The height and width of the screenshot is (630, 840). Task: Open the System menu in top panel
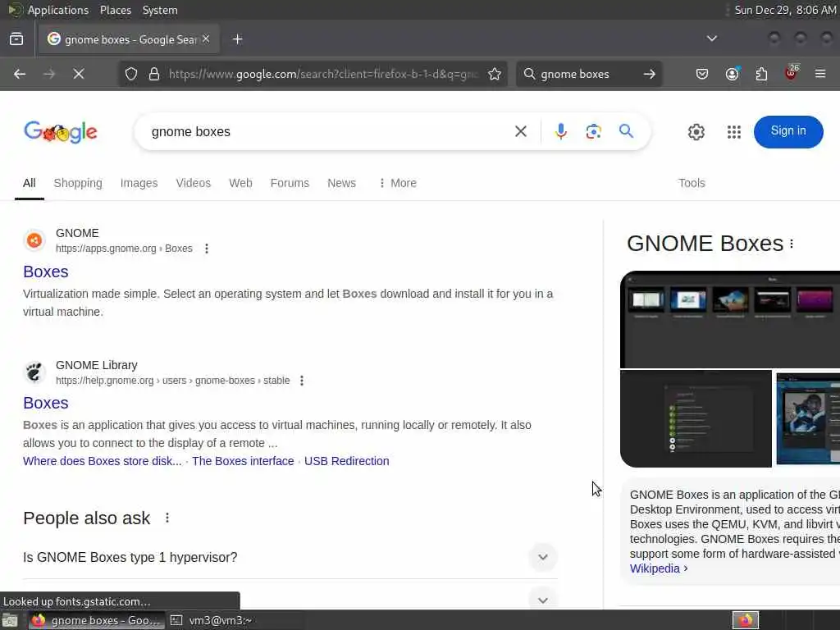click(160, 10)
